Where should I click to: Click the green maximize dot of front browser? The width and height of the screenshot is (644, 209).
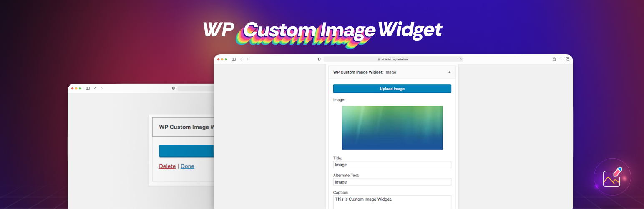pos(226,59)
